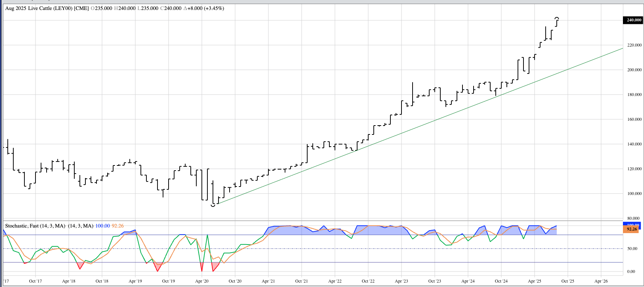Click the [CME] exchange label
Screen dimensions: 644x287
[x=81, y=8]
